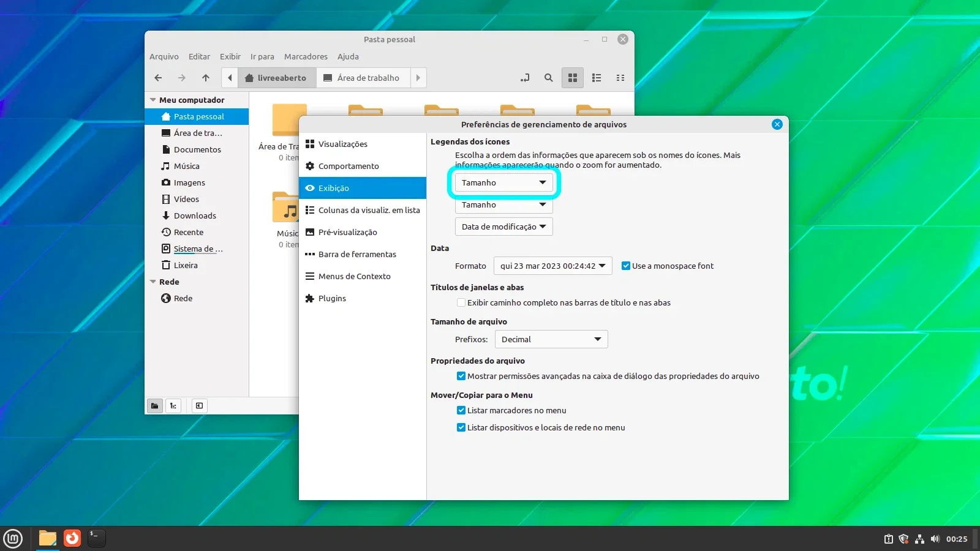This screenshot has width=980, height=551.
Task: Collapse the Meu computador section
Action: click(x=153, y=100)
